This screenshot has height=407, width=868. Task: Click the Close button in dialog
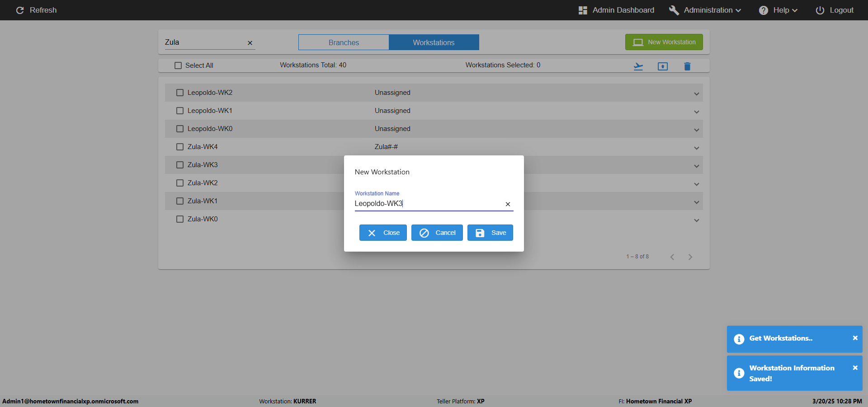coord(383,233)
